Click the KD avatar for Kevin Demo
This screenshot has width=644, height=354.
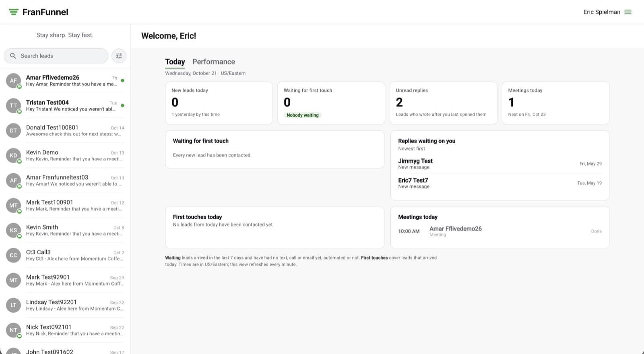pyautogui.click(x=13, y=155)
